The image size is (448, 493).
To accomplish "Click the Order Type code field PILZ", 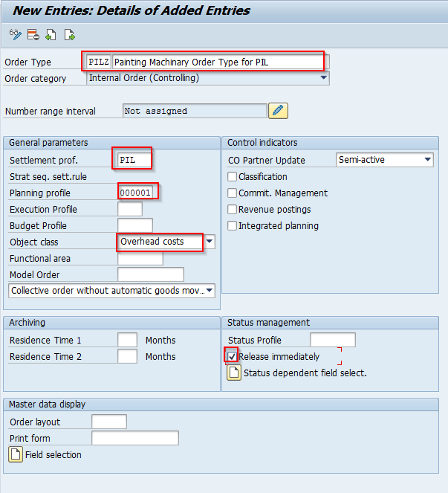I will pos(99,62).
